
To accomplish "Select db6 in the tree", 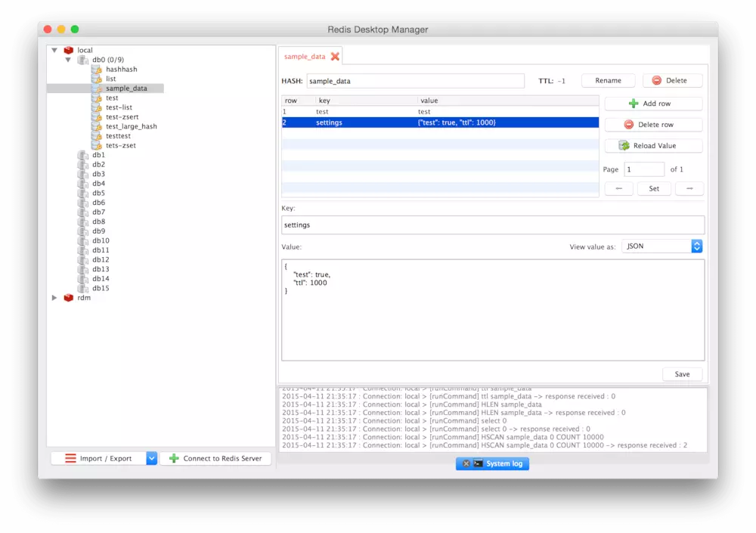I will 98,203.
